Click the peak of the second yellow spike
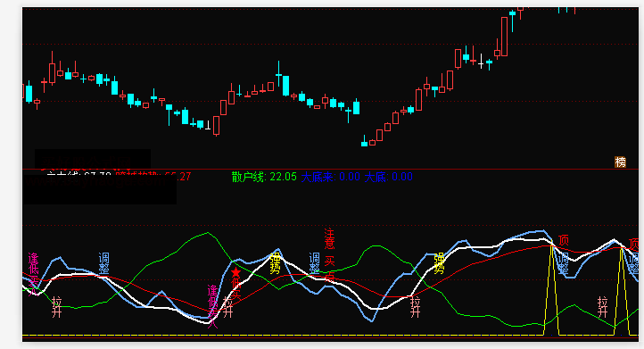The width and height of the screenshot is (644, 349). coord(622,248)
